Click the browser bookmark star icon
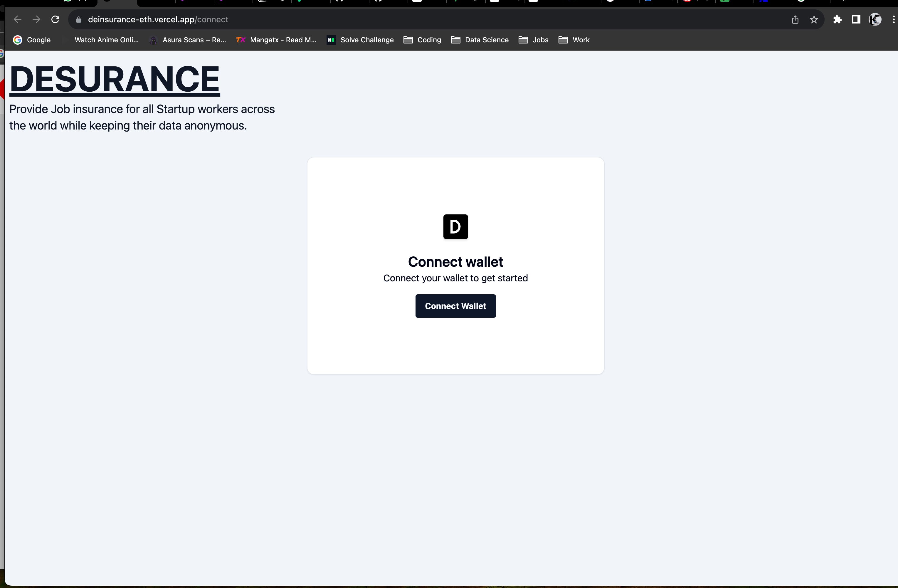 click(x=813, y=19)
